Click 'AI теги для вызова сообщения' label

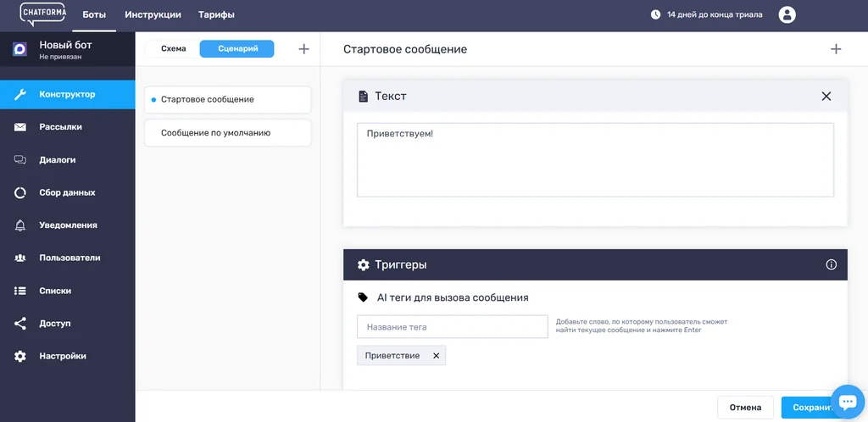coord(453,297)
